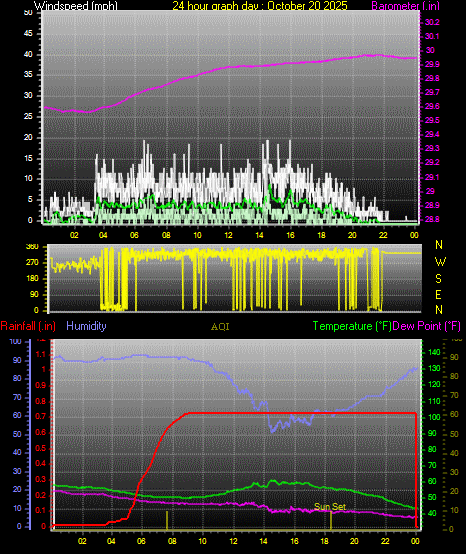Screen dimensions: 466x554
Task: Click hour '12' below the windspeed graph
Action: 228,235
